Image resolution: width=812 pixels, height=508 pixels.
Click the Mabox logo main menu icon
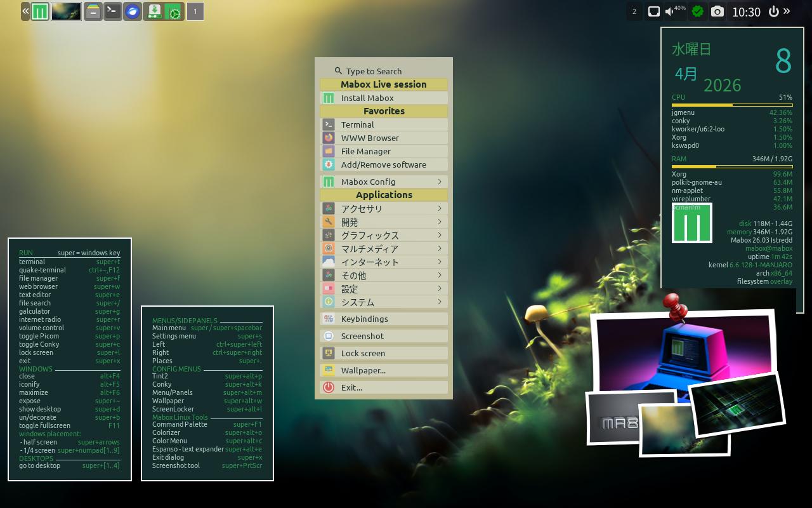[40, 11]
